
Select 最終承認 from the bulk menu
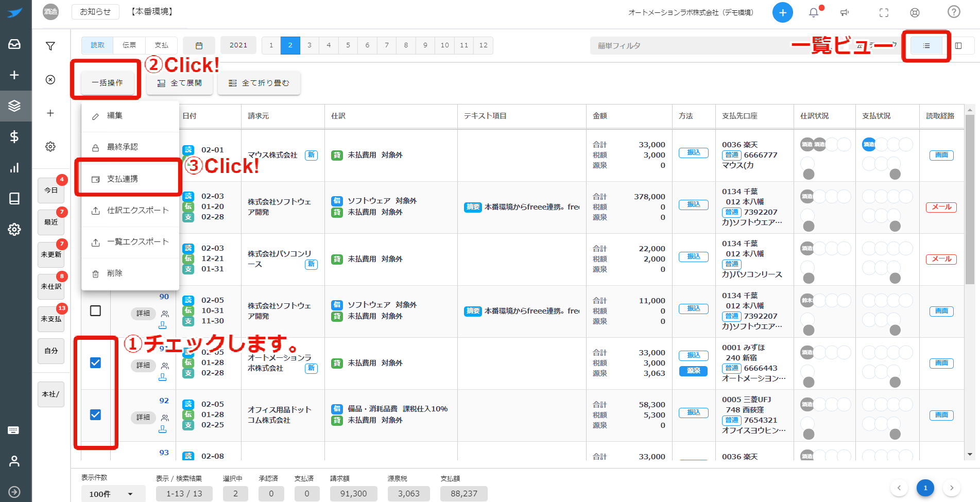[130, 147]
